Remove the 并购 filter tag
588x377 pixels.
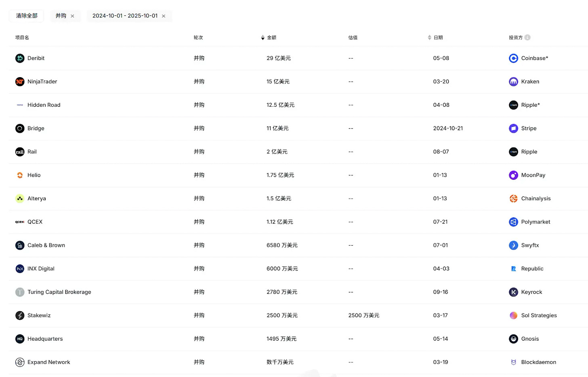pyautogui.click(x=72, y=16)
